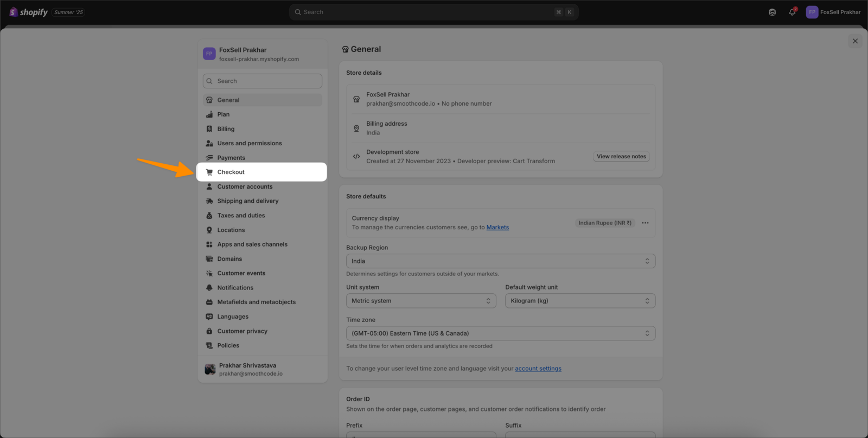
Task: Open the Backup Region dropdown
Action: click(501, 261)
